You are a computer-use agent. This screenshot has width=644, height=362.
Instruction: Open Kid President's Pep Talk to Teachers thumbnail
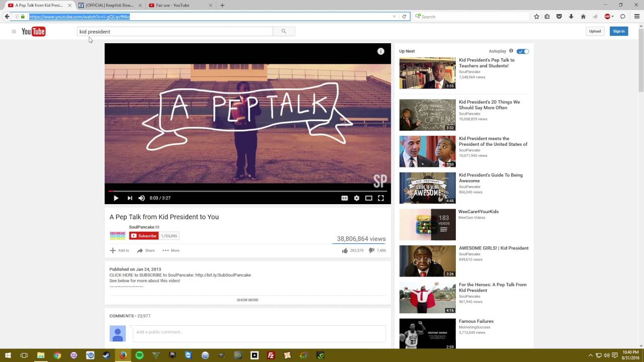tap(428, 73)
